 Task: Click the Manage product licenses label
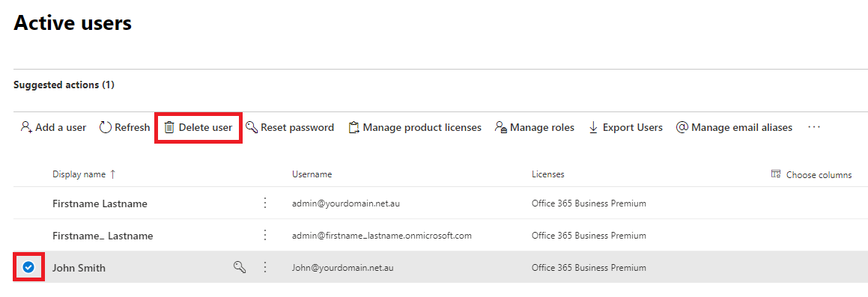coord(422,128)
